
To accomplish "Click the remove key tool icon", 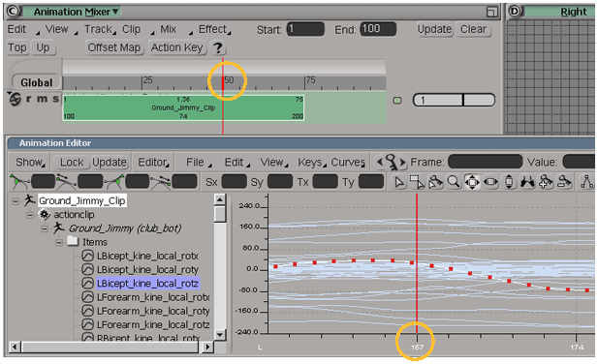I will point(564,182).
